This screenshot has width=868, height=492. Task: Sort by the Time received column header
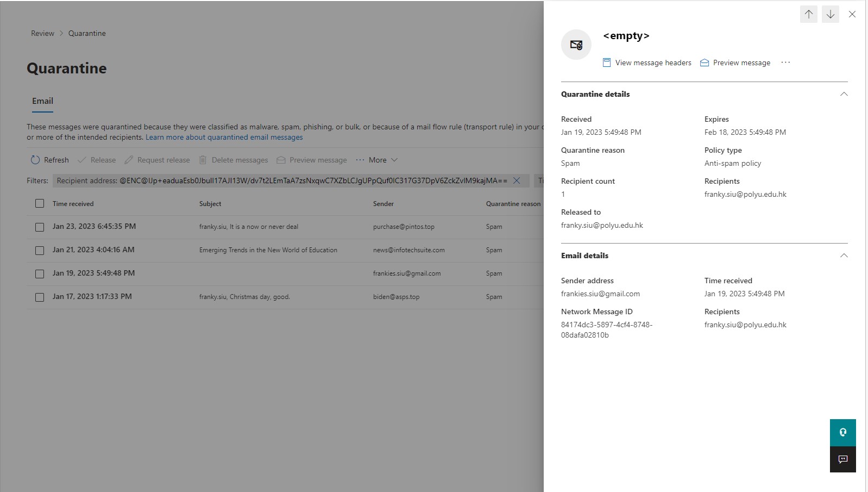(73, 204)
